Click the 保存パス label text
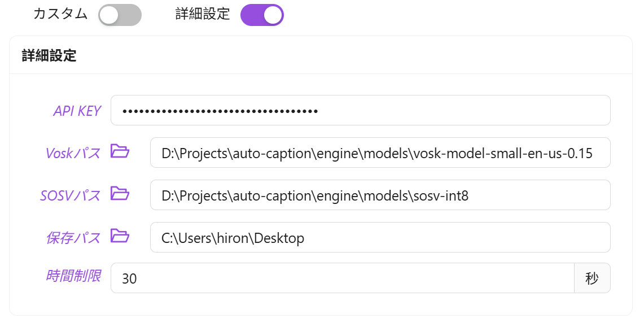The height and width of the screenshot is (322, 644). pos(73,238)
